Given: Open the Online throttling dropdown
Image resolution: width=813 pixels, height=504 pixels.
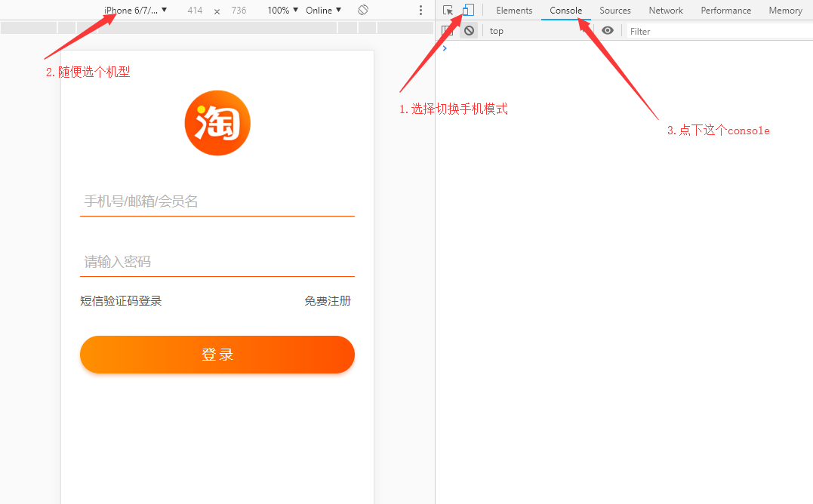Looking at the screenshot, I should tap(324, 10).
